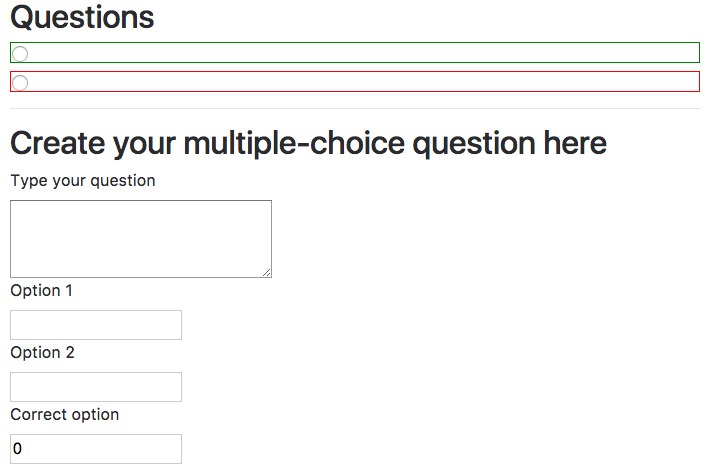The width and height of the screenshot is (718, 470).
Task: Focus the Correct option number field
Action: point(96,449)
